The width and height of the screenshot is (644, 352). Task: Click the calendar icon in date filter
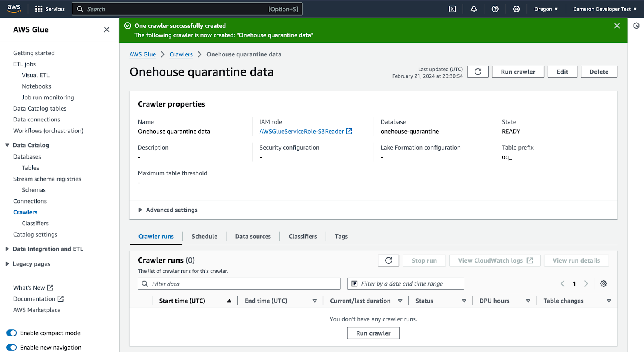coord(355,284)
